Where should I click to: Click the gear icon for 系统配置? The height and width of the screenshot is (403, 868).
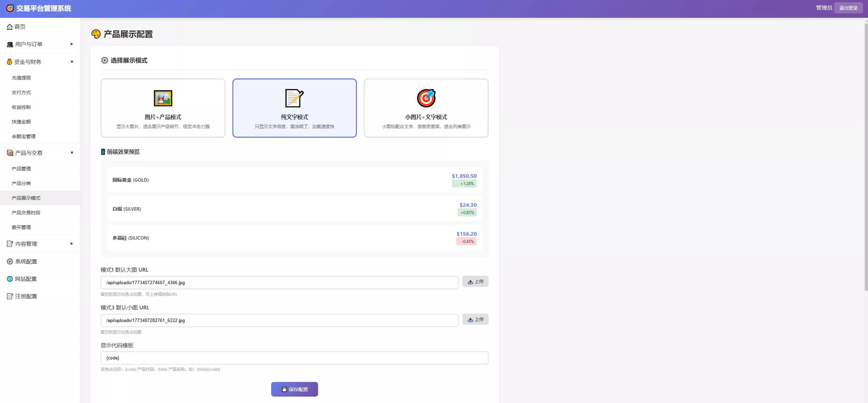point(10,262)
